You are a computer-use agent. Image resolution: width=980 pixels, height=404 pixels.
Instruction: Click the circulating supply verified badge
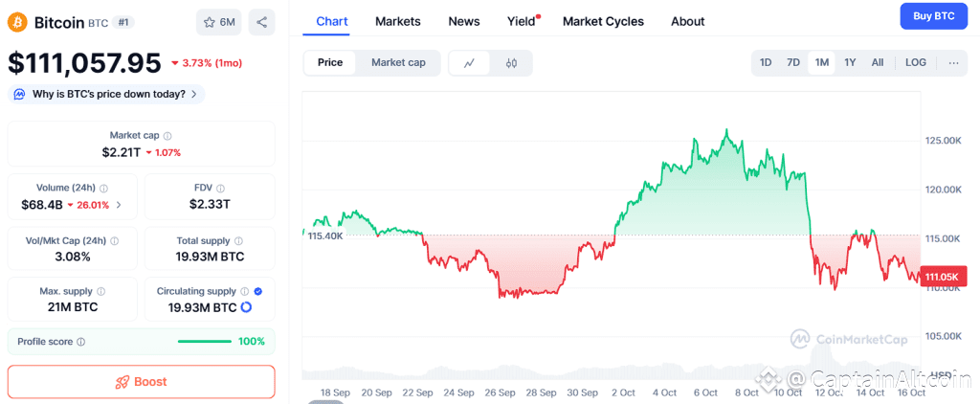click(x=258, y=290)
